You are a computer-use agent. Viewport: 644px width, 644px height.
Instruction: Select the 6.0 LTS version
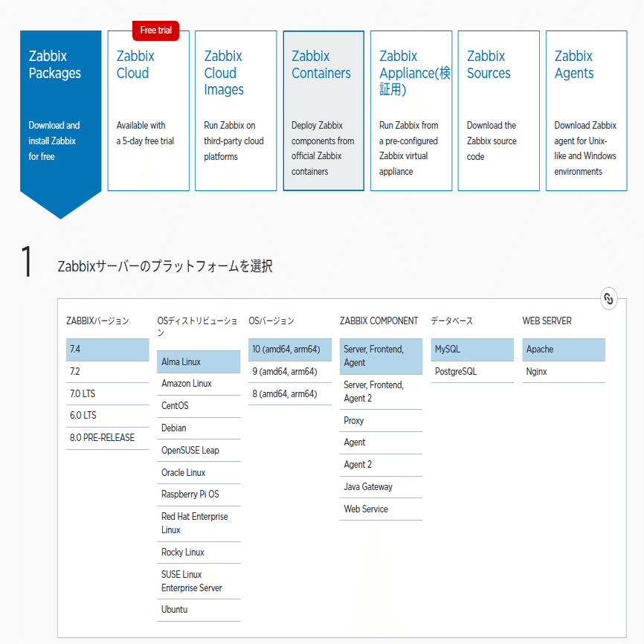pos(107,416)
